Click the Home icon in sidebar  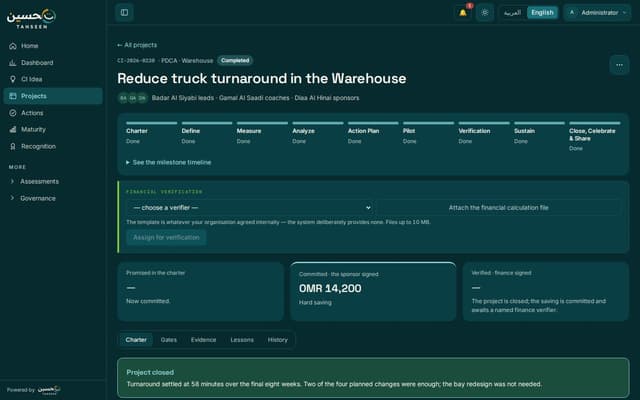point(13,46)
